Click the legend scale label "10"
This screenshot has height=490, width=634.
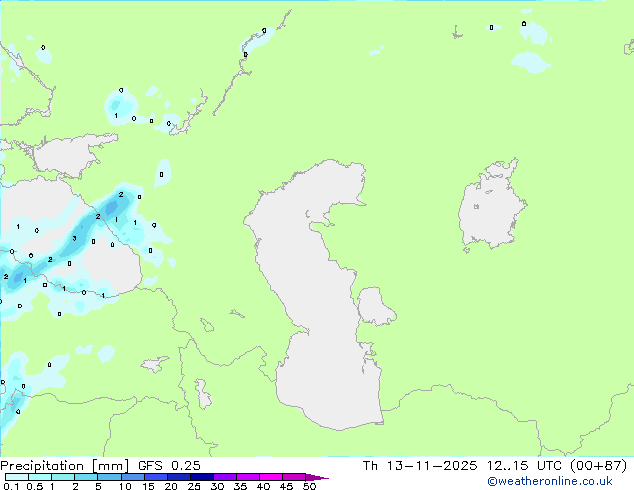125,486
